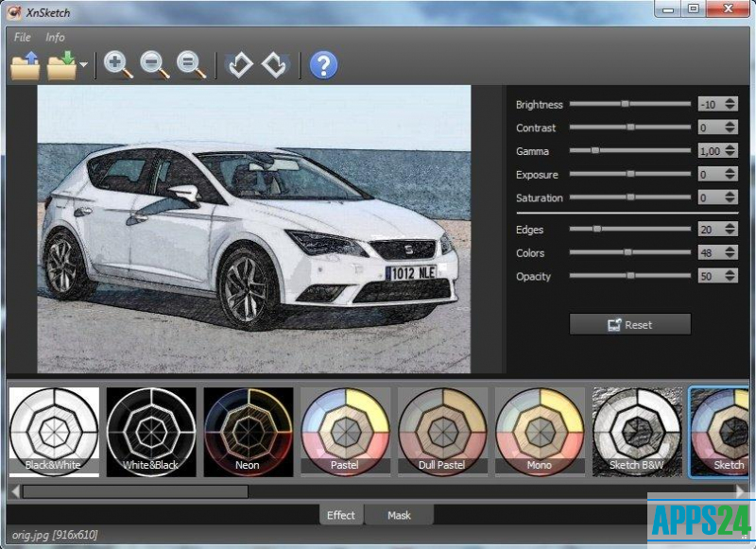This screenshot has height=549, width=756.
Task: Select the Pastel effect thumbnail
Action: coord(346,432)
